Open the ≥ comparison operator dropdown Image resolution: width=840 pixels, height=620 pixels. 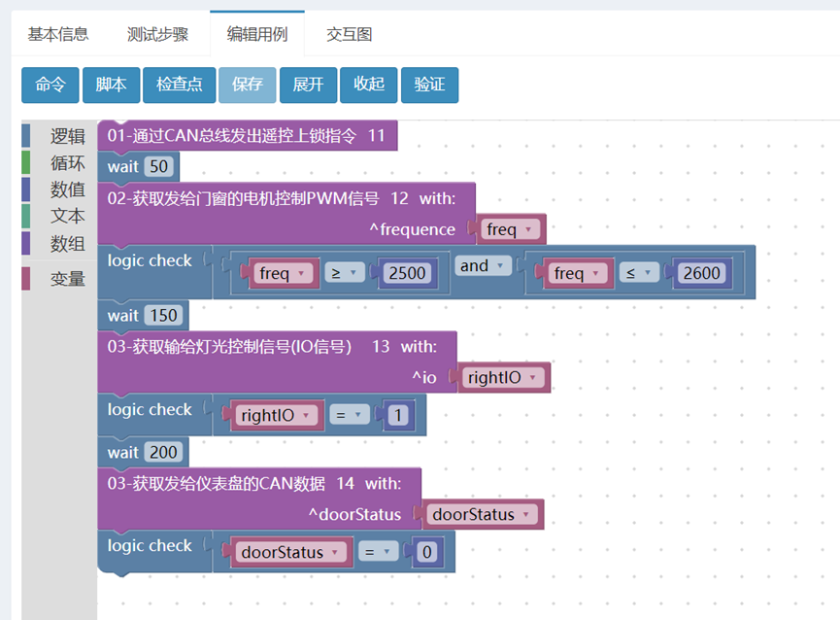click(x=345, y=273)
